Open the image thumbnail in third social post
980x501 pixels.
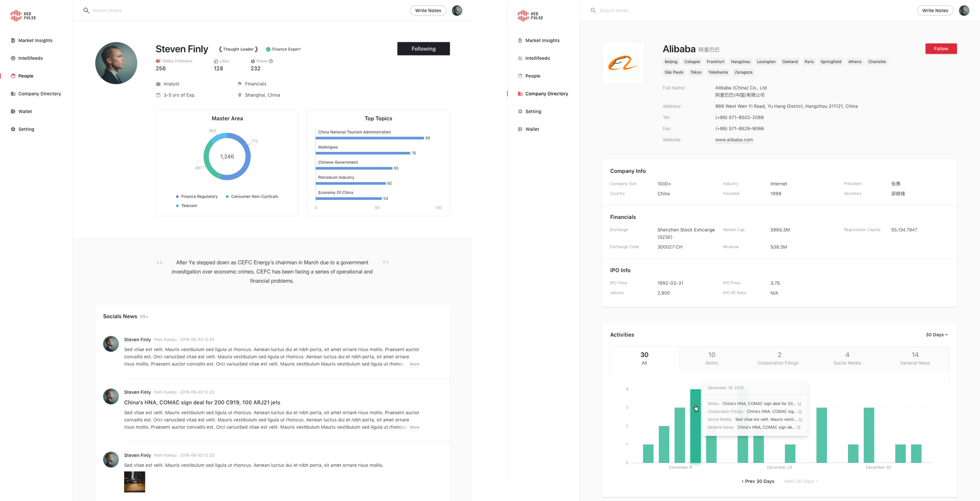click(x=134, y=482)
